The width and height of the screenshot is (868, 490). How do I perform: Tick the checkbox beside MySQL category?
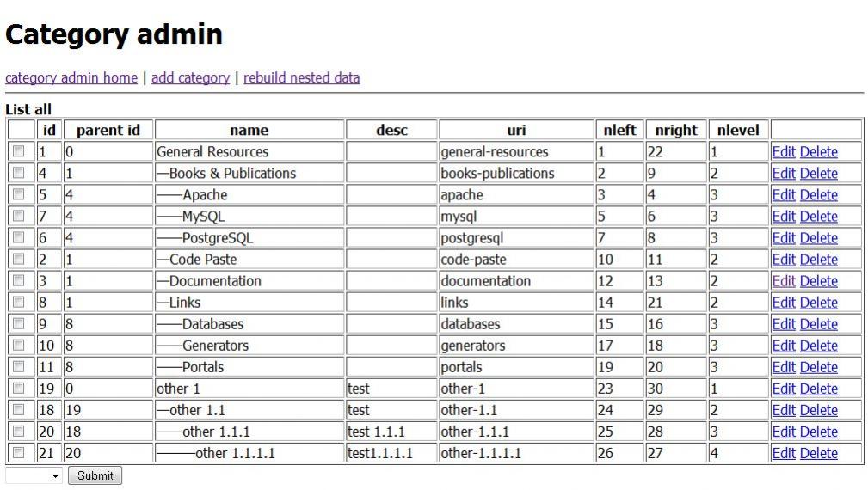point(19,217)
